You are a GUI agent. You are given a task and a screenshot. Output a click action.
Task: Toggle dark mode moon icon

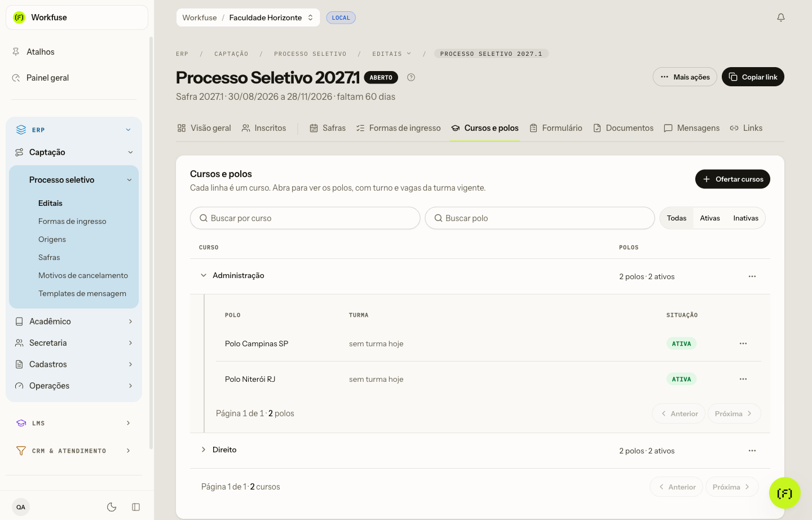[x=112, y=507]
